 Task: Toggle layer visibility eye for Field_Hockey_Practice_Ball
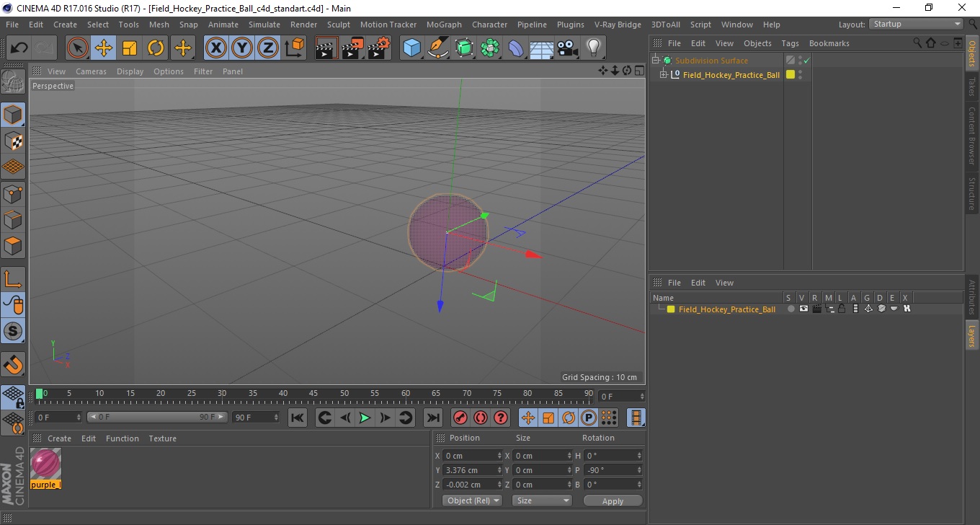pos(803,309)
